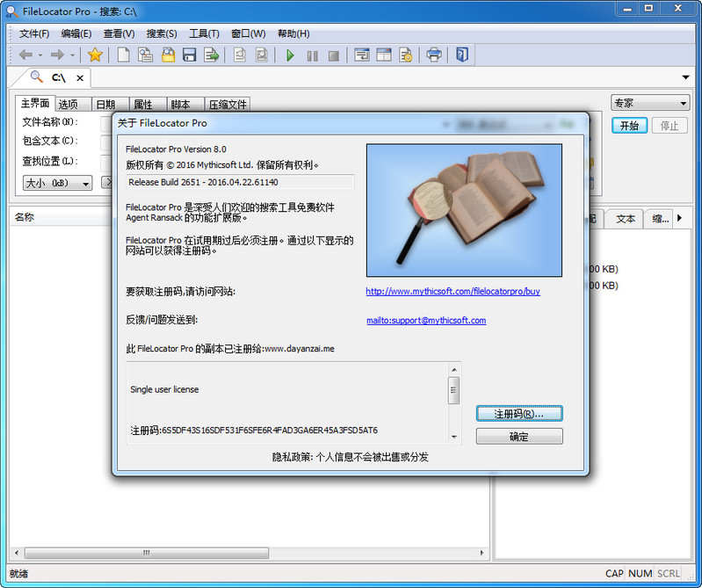Image resolution: width=702 pixels, height=588 pixels.
Task: Click the window layout icon with return arrow
Action: [x=362, y=55]
